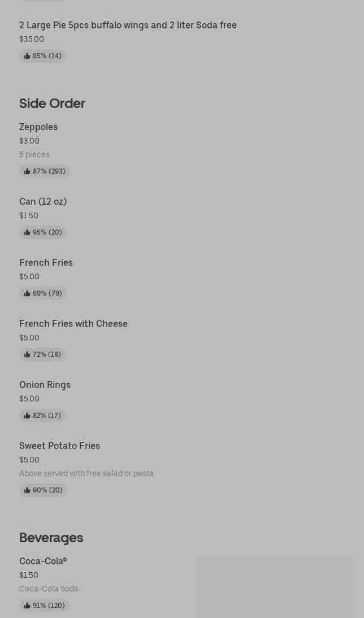The height and width of the screenshot is (618, 364).
Task: Click the "5 pieces" description under Zeppoles
Action: point(34,154)
